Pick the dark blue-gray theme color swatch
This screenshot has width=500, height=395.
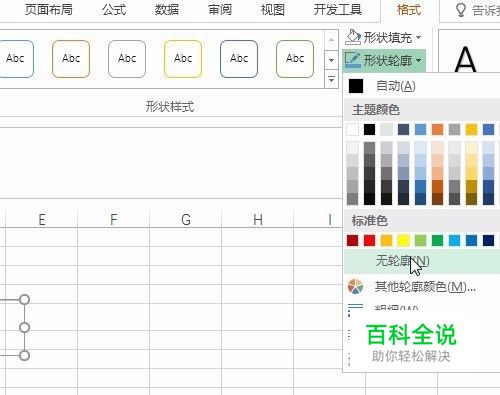403,129
